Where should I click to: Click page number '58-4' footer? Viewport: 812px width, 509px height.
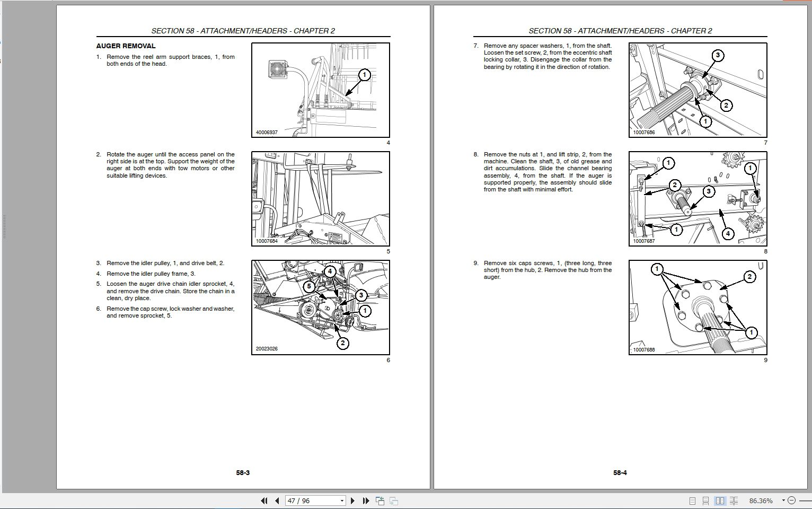click(620, 472)
